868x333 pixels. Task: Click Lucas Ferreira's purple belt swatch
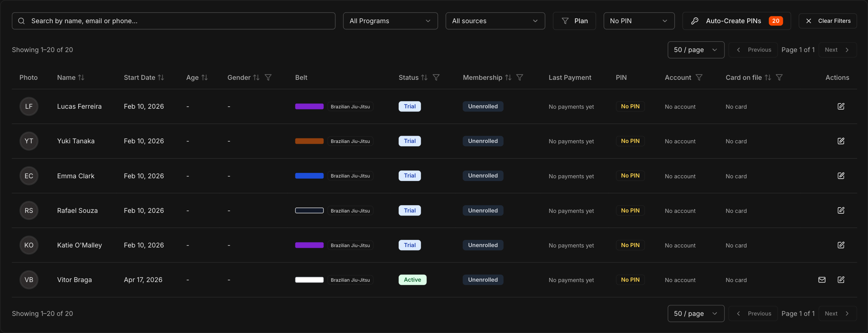pyautogui.click(x=309, y=106)
